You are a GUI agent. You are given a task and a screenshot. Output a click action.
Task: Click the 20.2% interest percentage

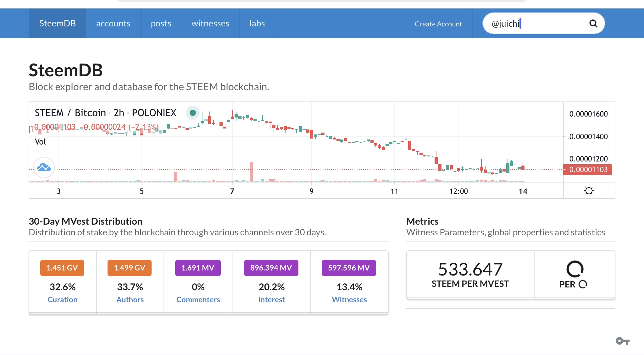tap(272, 287)
